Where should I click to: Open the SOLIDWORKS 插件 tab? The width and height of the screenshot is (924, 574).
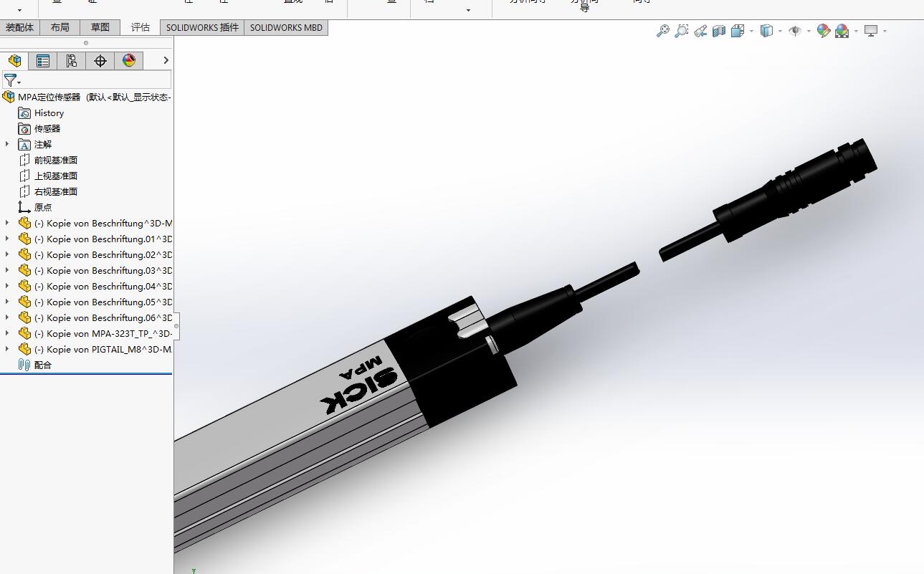[202, 27]
